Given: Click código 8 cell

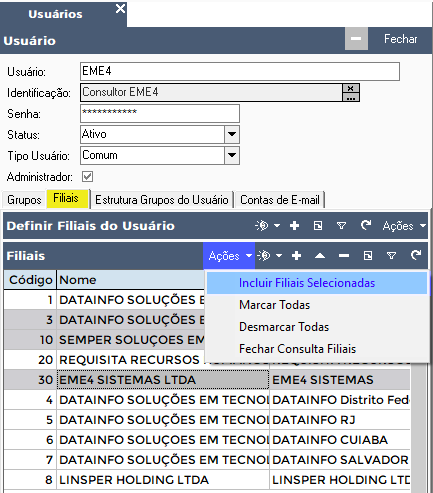Looking at the screenshot, I should 30,480.
